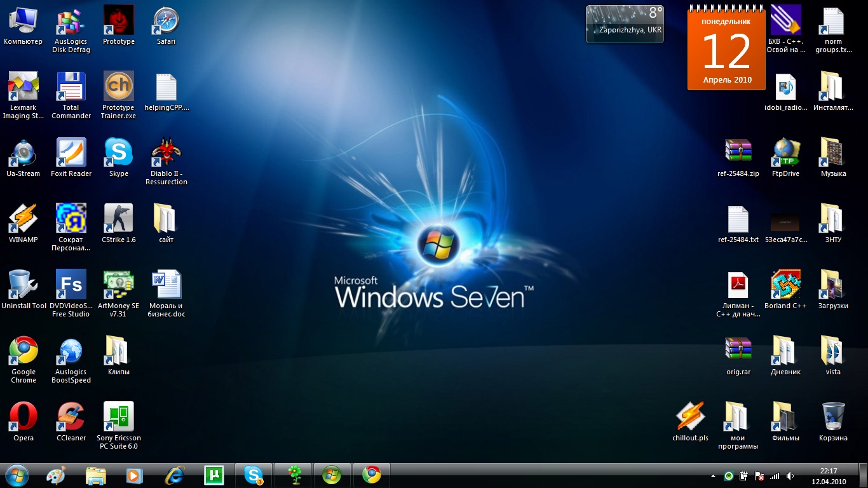
Task: Select the ref-25484.zip archive
Action: coord(738,158)
